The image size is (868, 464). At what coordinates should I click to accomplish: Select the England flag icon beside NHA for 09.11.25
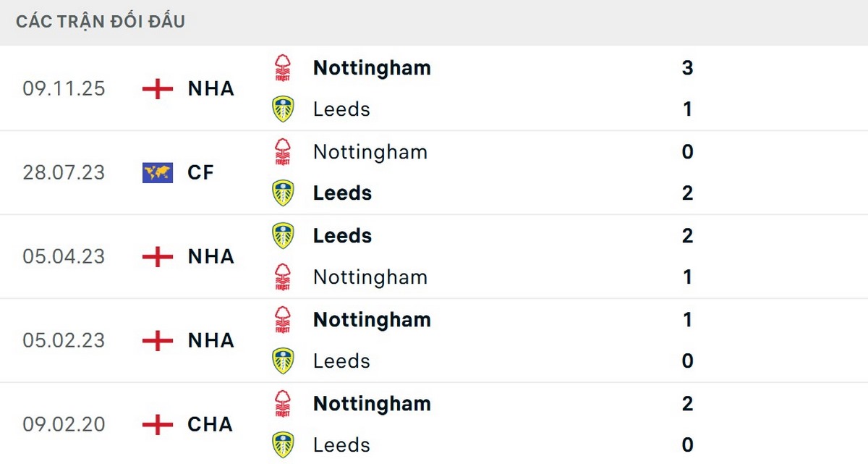[x=156, y=88]
